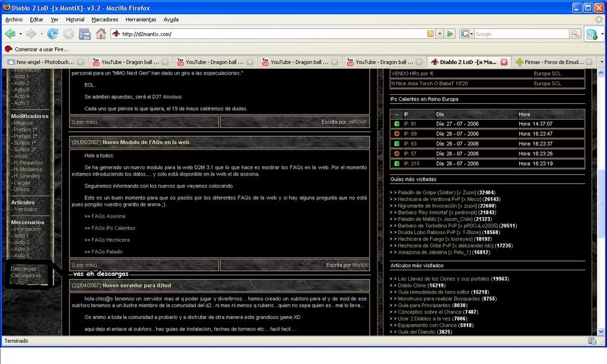Click the grey Forward arrow button

(x=31, y=34)
